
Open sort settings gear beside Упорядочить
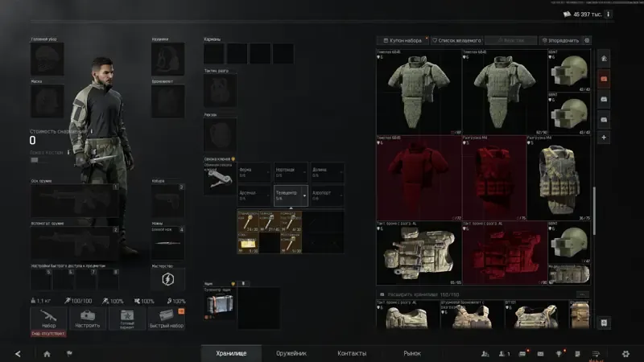(587, 40)
